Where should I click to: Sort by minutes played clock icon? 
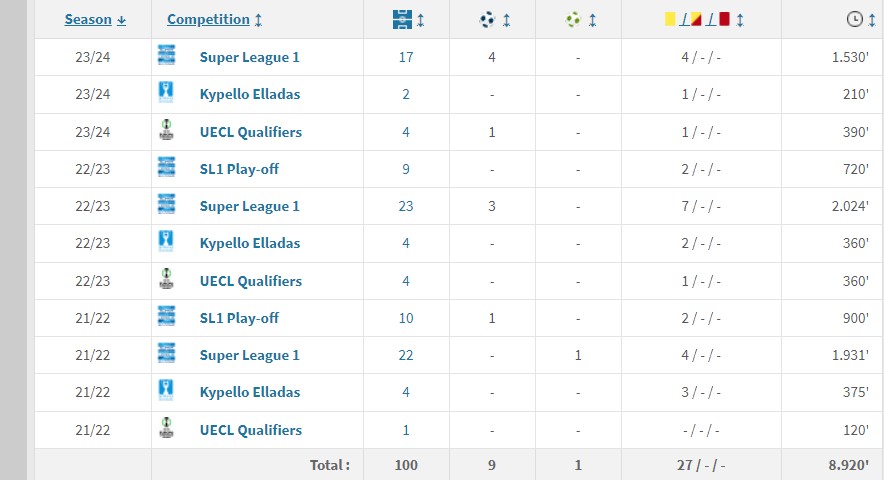pyautogui.click(x=855, y=19)
